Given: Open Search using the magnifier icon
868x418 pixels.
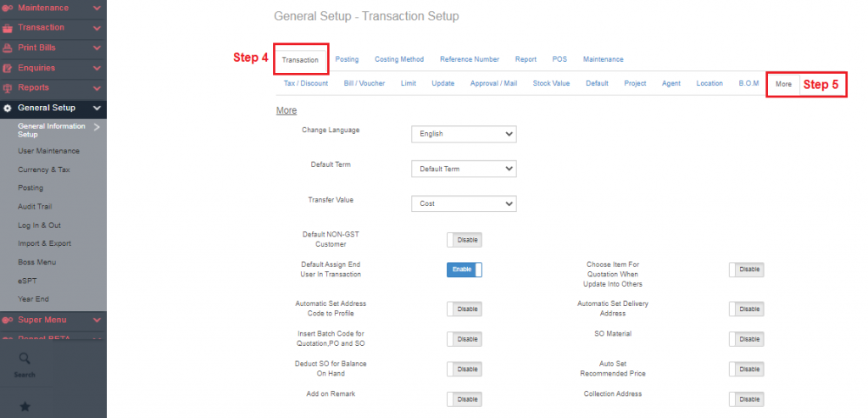Looking at the screenshot, I should coord(25,359).
